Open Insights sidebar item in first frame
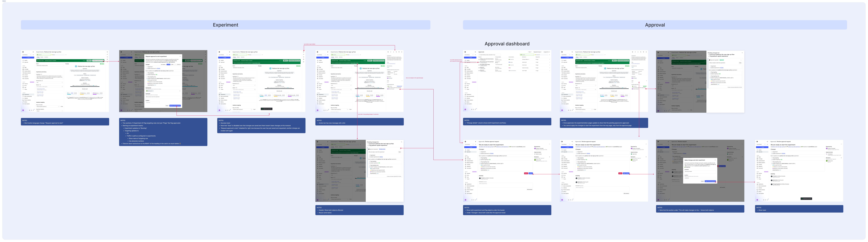 click(x=28, y=60)
